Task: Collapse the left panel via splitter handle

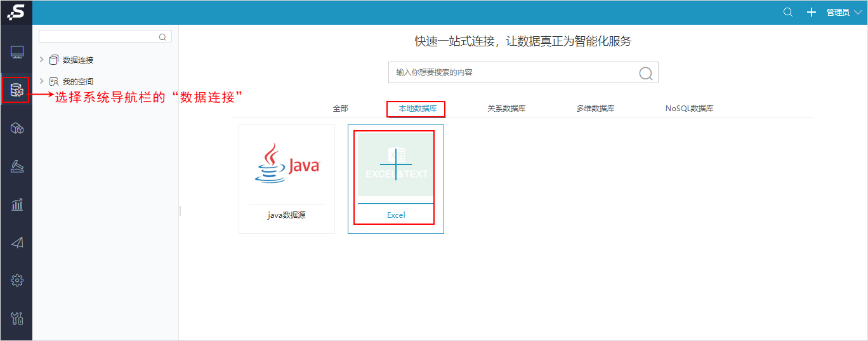Action: [180, 210]
